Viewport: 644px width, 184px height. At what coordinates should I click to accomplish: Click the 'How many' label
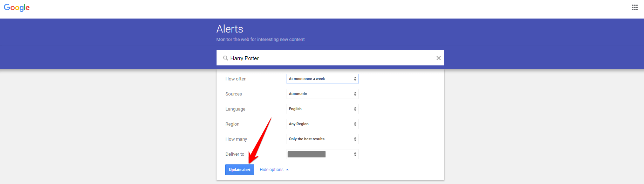coord(236,139)
